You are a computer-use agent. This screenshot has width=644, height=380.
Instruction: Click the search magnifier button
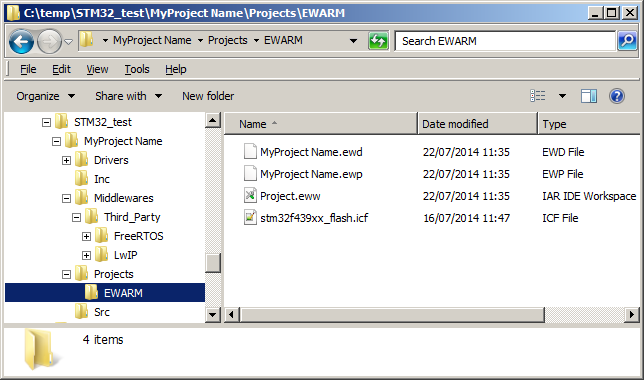click(627, 41)
